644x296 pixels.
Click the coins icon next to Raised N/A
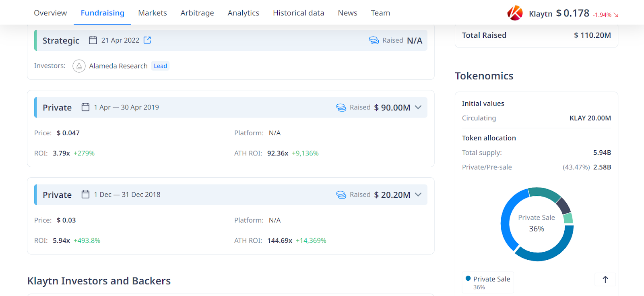coord(374,41)
